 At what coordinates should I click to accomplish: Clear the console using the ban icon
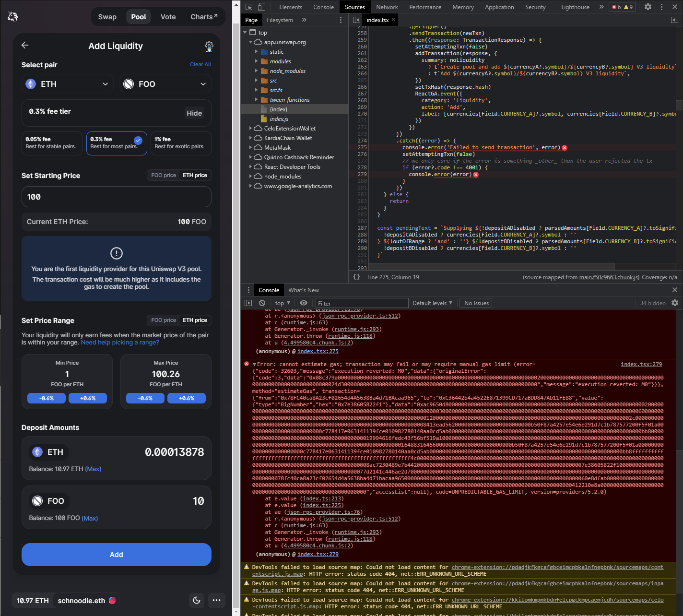[262, 303]
